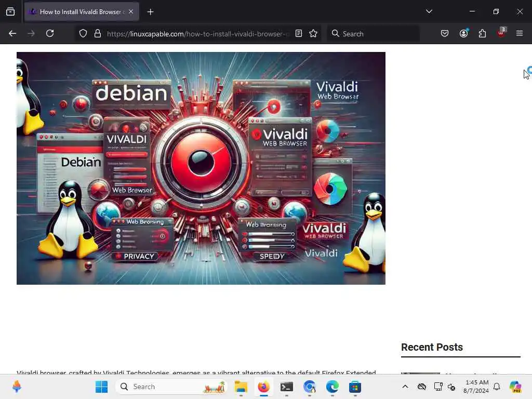
Task: Open the display connection tray icon
Action: tap(438, 387)
